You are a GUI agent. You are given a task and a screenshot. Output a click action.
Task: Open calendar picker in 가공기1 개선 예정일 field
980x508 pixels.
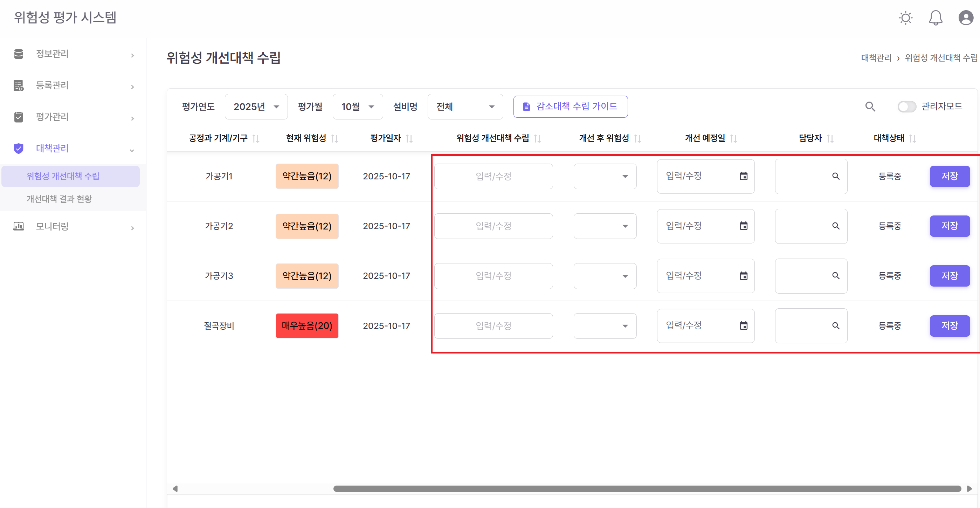tap(744, 176)
